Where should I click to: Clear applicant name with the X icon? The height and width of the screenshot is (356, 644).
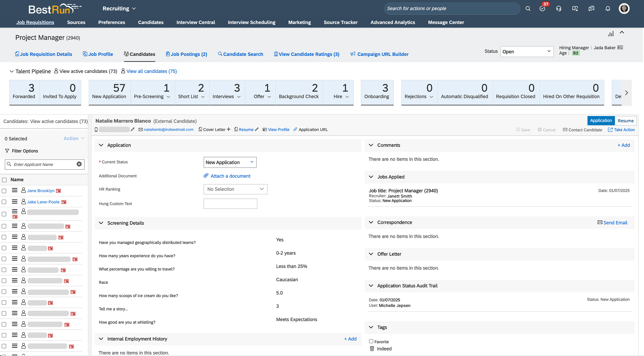click(x=79, y=164)
